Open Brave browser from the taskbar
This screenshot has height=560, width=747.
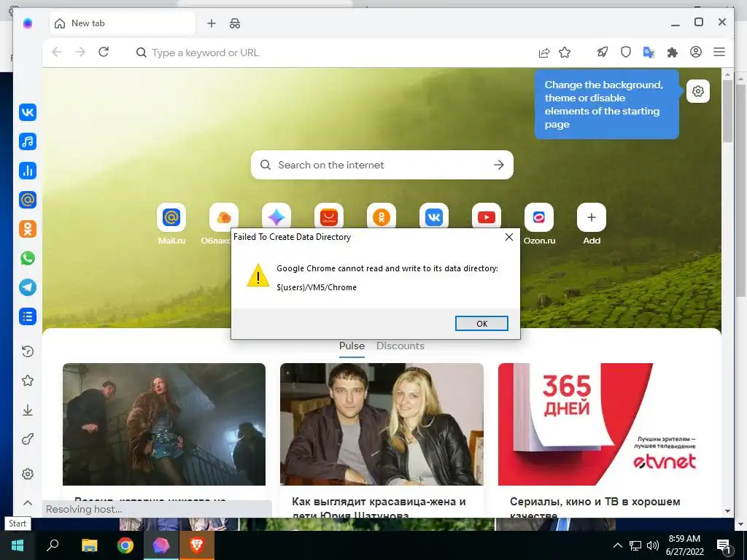[197, 545]
